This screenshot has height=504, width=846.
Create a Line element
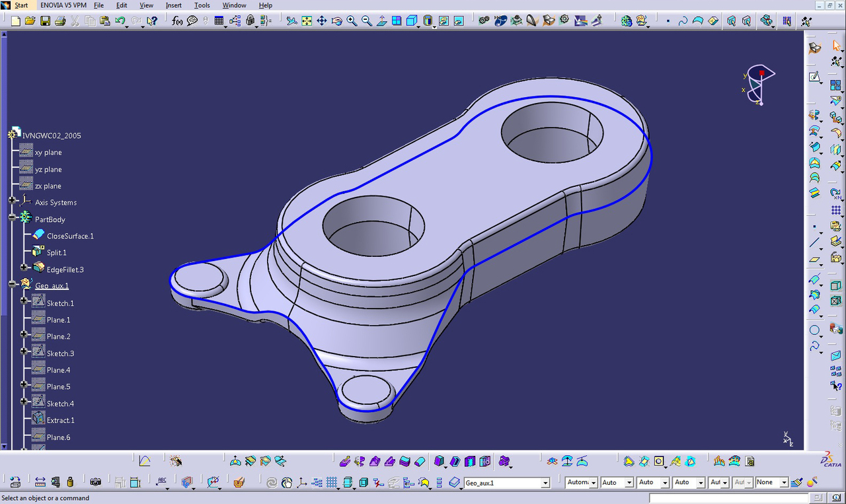[x=815, y=242]
